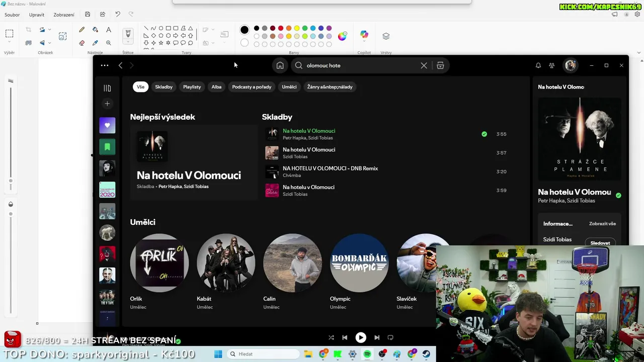This screenshot has width=644, height=362.
Task: Open the Upravit menu in Paint
Action: tap(37, 15)
